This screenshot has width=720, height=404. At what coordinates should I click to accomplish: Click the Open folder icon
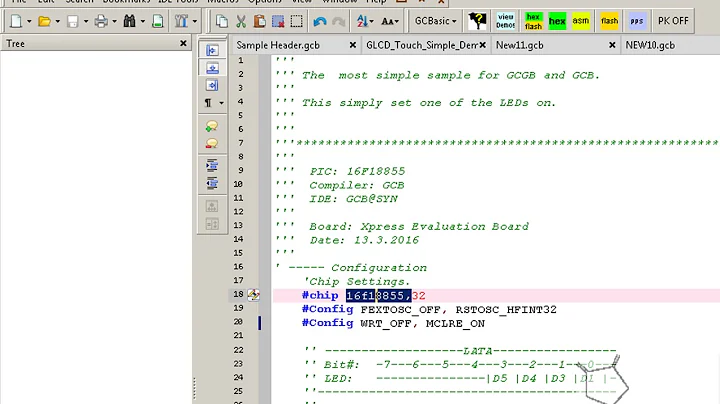(x=45, y=21)
